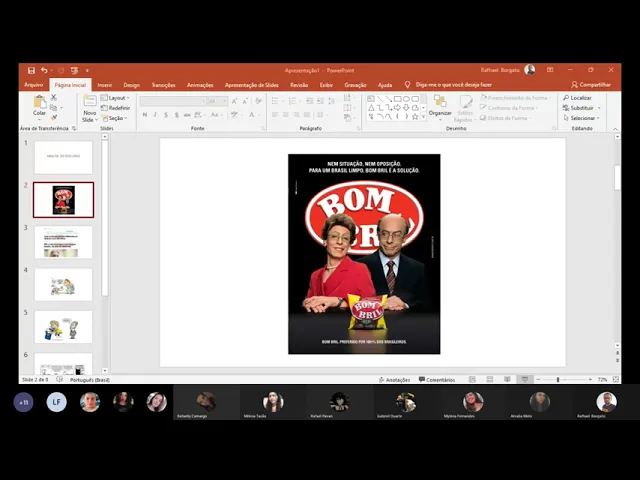Click the Localizar magnifier icon
Viewport: 640px width, 480px height.
point(566,98)
